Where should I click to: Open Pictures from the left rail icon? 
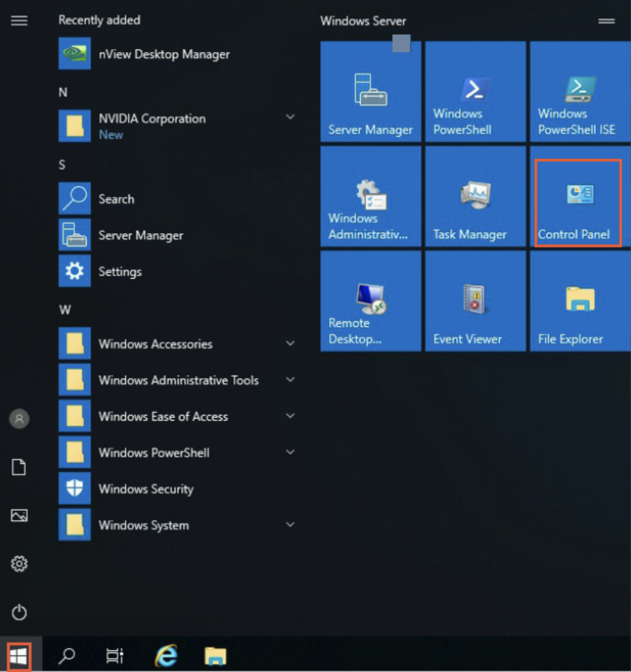19,515
